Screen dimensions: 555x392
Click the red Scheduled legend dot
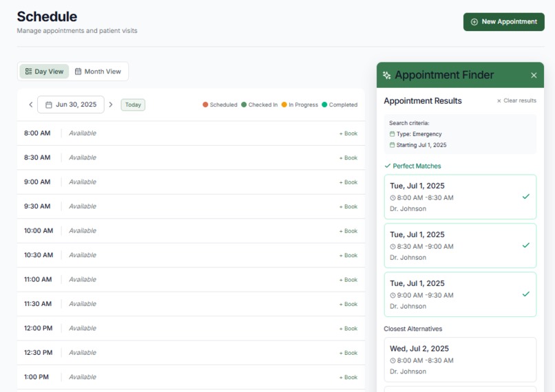click(x=205, y=105)
